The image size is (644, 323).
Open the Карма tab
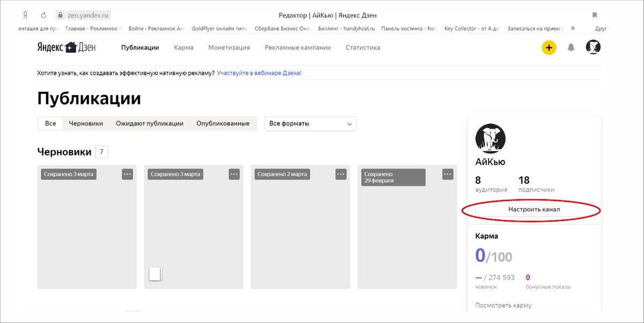click(184, 47)
